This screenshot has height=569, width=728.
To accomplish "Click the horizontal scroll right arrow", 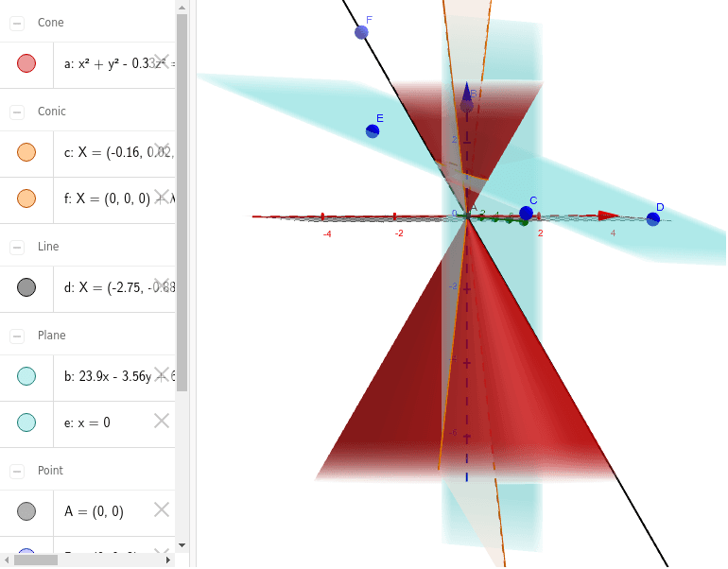I will pyautogui.click(x=168, y=560).
